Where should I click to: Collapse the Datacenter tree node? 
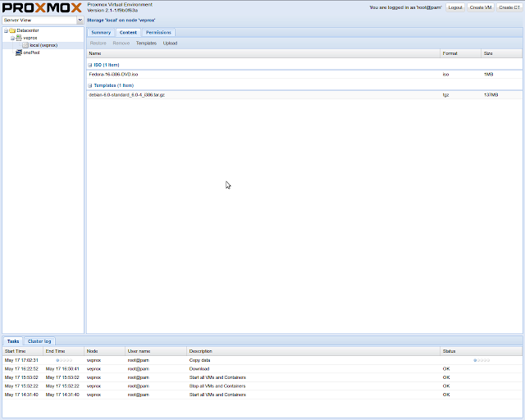pyautogui.click(x=6, y=30)
